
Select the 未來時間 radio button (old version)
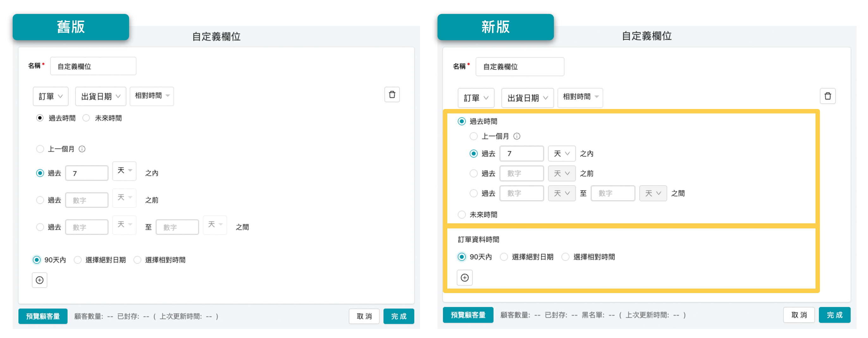tap(86, 118)
